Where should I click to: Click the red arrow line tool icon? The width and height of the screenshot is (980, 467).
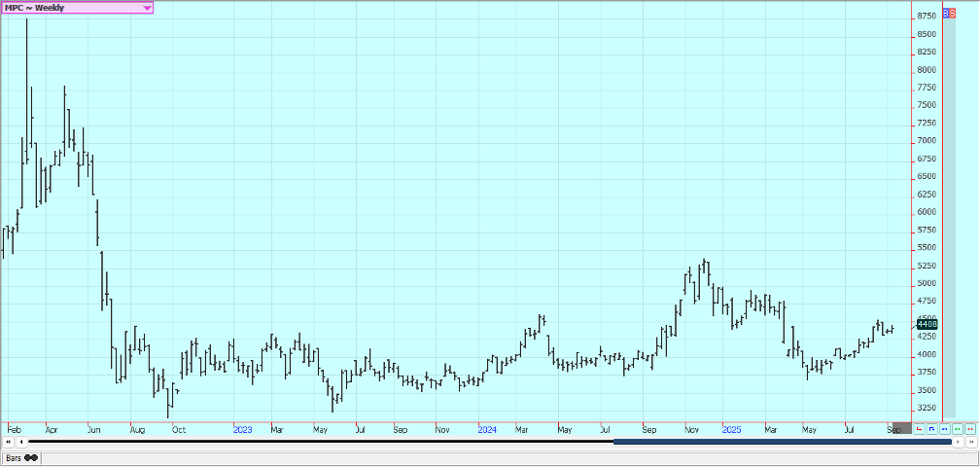point(919,429)
